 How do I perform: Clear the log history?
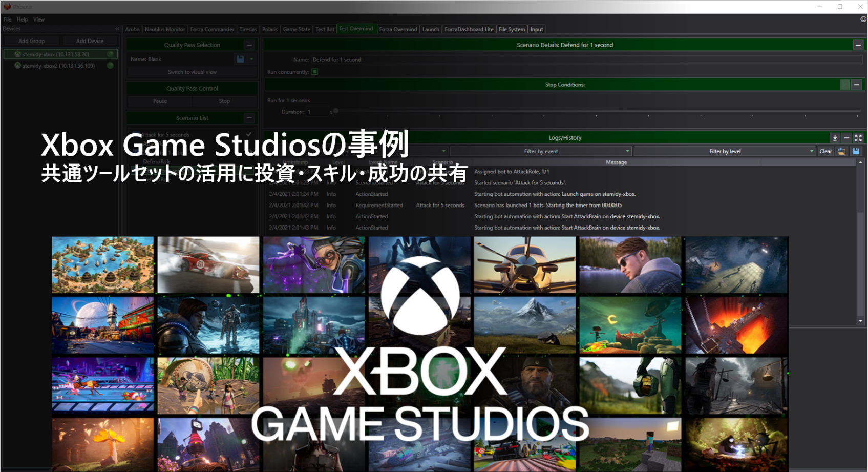(x=825, y=151)
